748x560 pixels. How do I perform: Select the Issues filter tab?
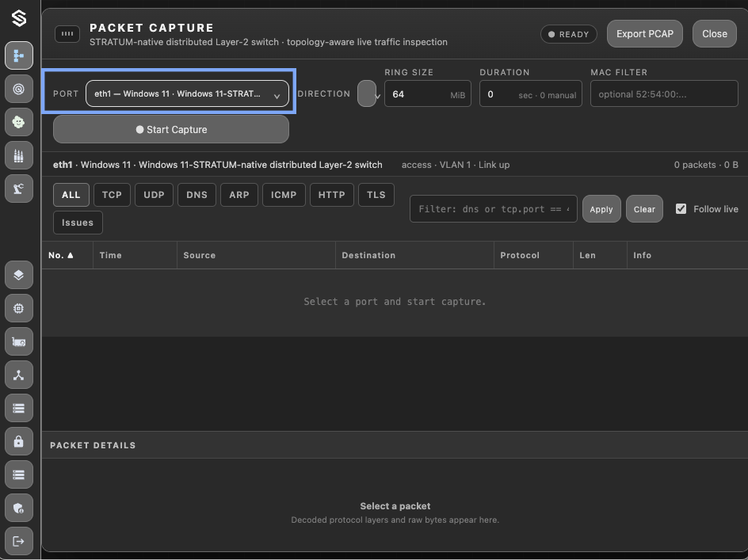[x=78, y=223]
